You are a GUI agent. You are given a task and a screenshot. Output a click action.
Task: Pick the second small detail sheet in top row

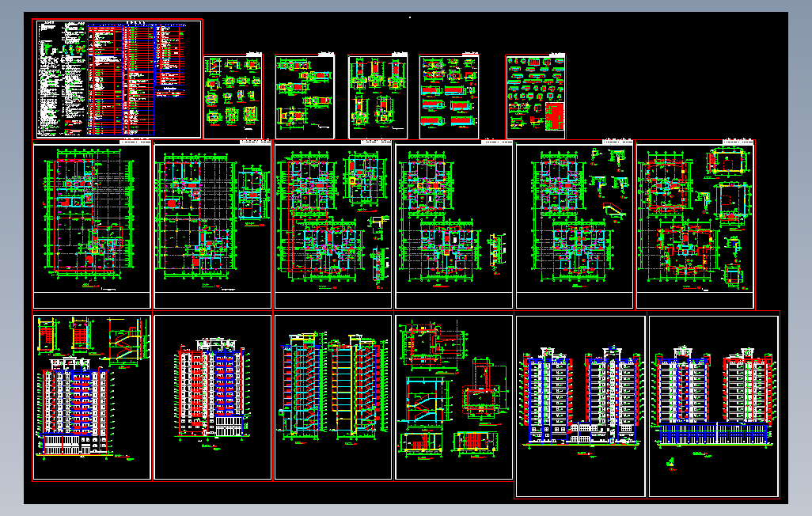pos(305,97)
